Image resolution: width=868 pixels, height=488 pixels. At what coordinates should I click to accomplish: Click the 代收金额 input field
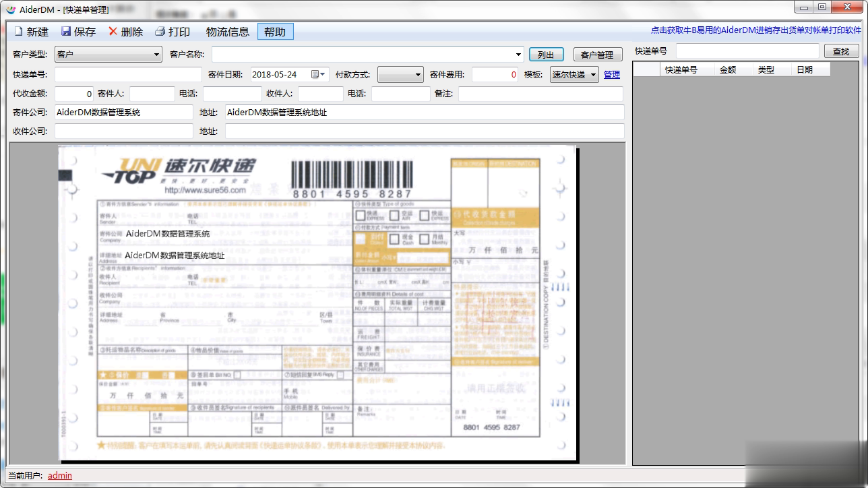(x=74, y=94)
